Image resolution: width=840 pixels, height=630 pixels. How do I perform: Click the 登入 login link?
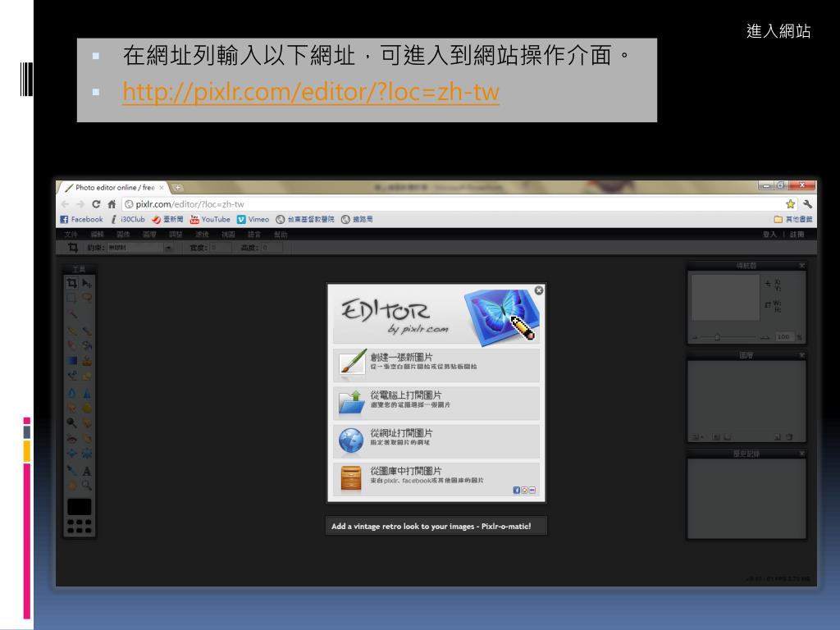[769, 235]
